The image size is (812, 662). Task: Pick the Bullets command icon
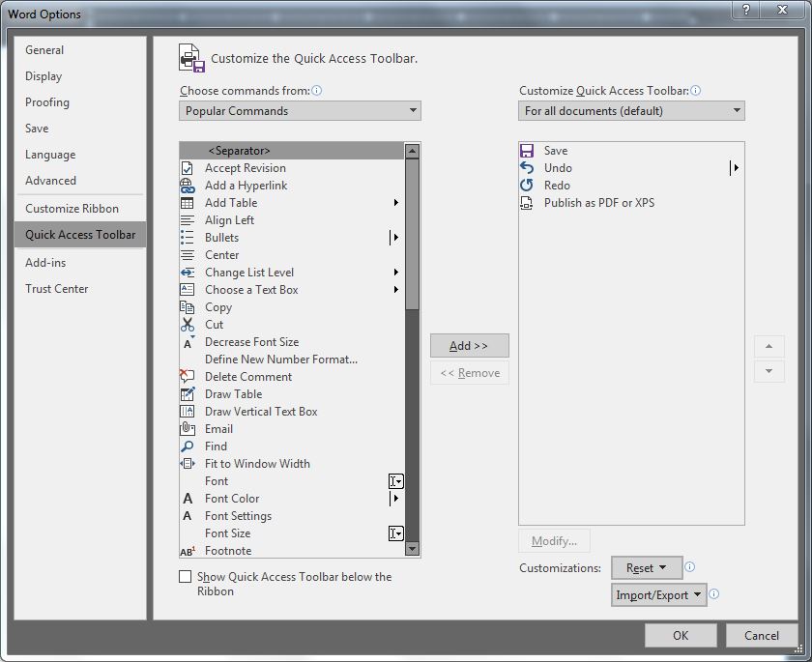187,238
